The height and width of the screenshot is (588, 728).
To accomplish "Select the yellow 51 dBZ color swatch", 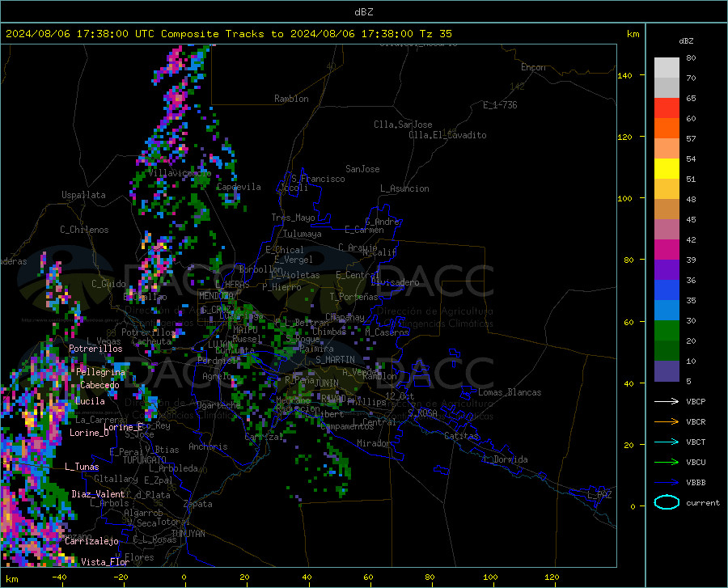I will coord(667,169).
